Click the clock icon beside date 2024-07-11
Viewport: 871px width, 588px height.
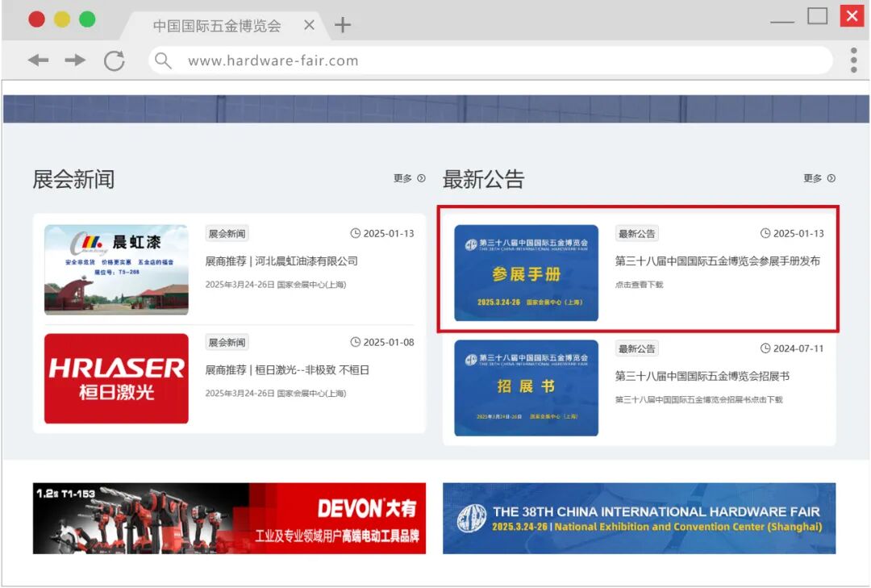(x=765, y=348)
